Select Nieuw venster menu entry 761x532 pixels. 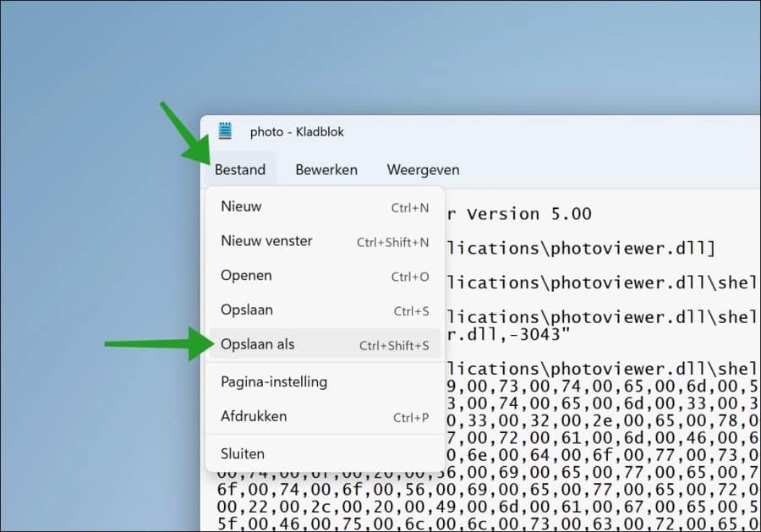tap(325, 241)
